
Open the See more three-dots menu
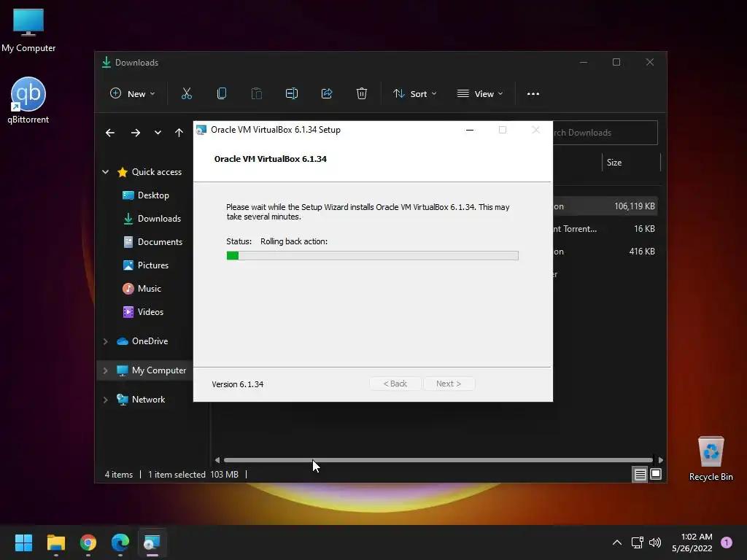coord(533,94)
